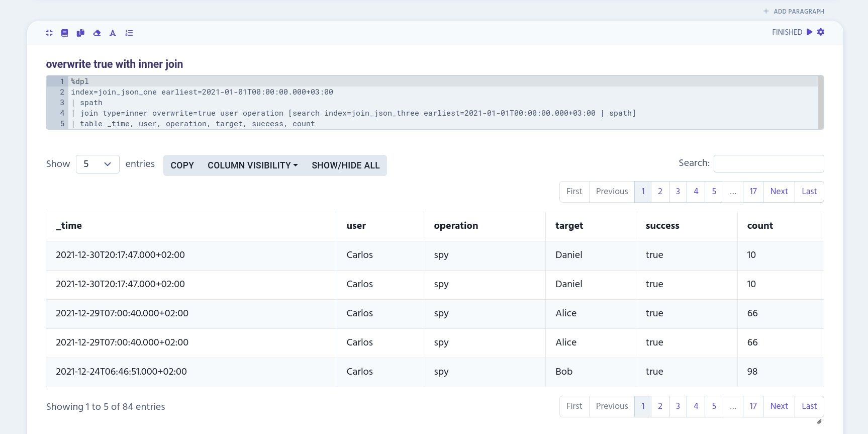Select page 17 in pagination above the table
This screenshot has width=868, height=434.
753,192
